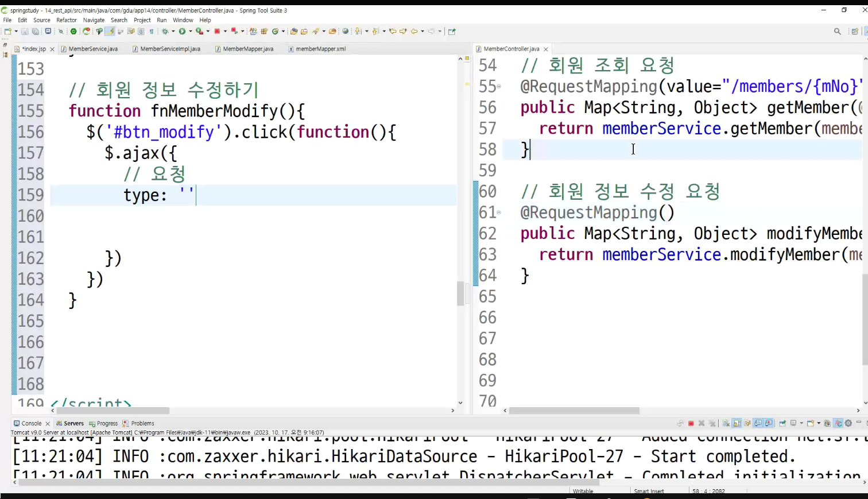The height and width of the screenshot is (499, 868).
Task: Click the red Stop icon in main toolbar
Action: click(217, 32)
